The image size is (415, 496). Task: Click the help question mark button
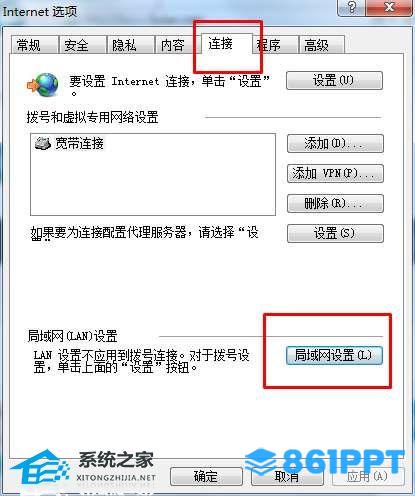(351, 7)
